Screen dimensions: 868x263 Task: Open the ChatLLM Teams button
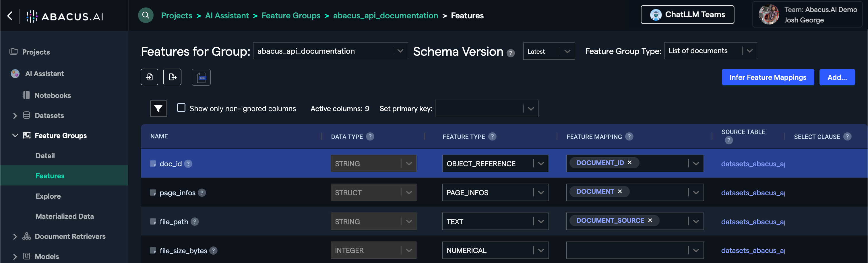687,15
